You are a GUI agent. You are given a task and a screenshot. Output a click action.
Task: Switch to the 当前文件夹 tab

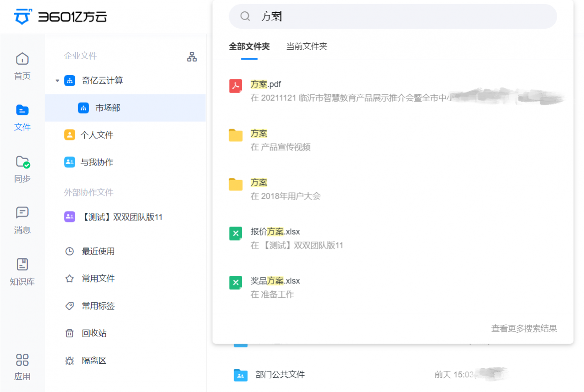tap(307, 46)
